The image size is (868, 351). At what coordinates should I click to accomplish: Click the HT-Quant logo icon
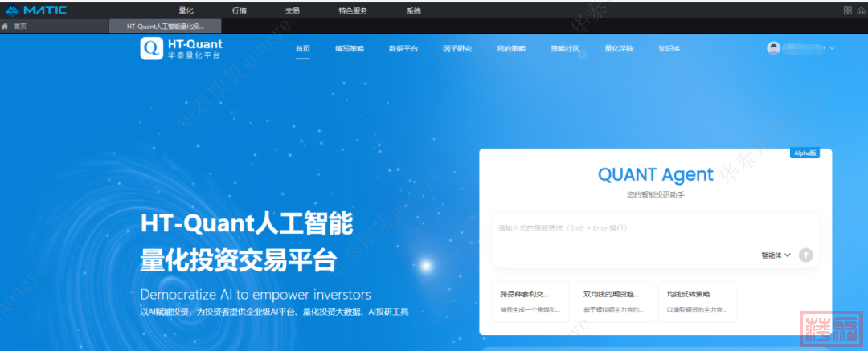pyautogui.click(x=151, y=48)
